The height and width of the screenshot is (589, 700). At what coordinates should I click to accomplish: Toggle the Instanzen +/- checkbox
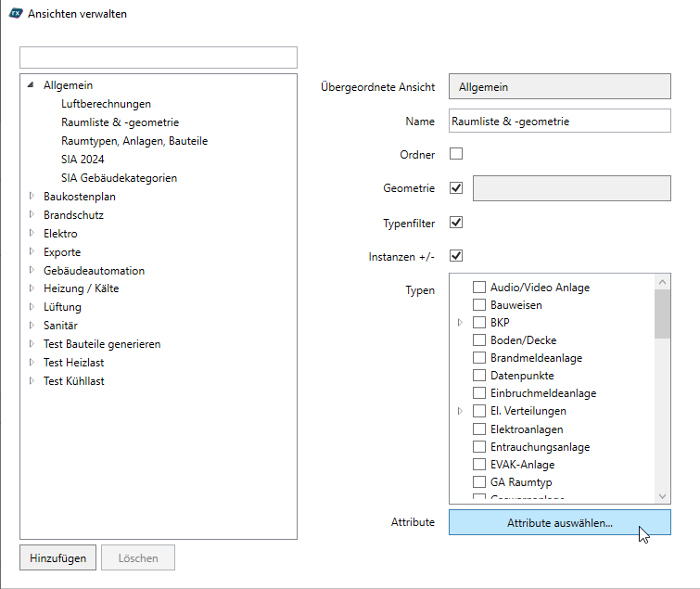coord(456,256)
